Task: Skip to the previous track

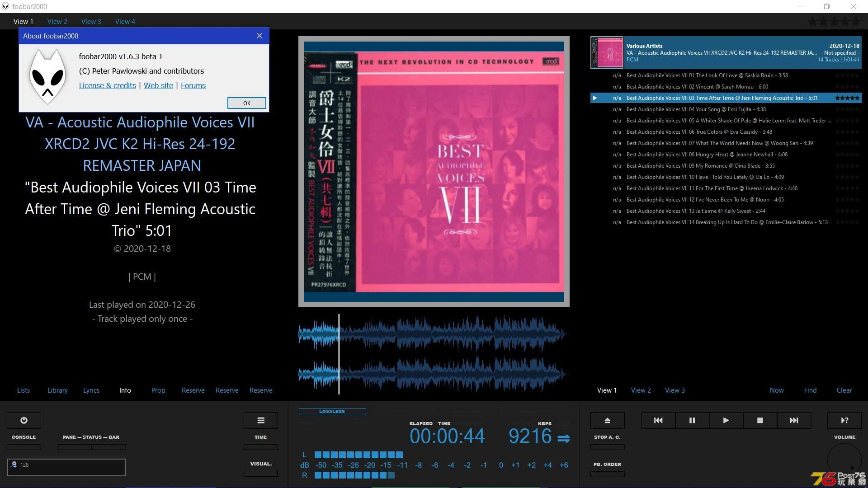Action: pos(658,420)
